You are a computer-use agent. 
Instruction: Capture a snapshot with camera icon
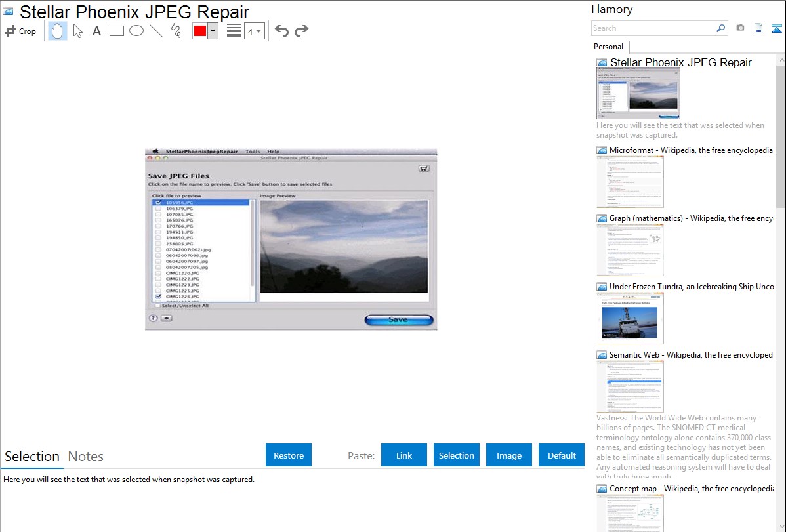[740, 28]
